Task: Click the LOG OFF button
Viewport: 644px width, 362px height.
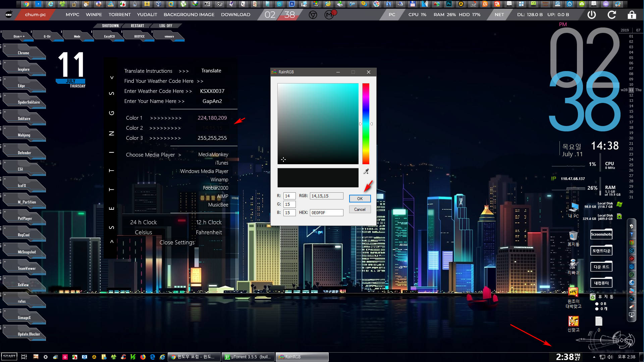Action: (x=166, y=26)
